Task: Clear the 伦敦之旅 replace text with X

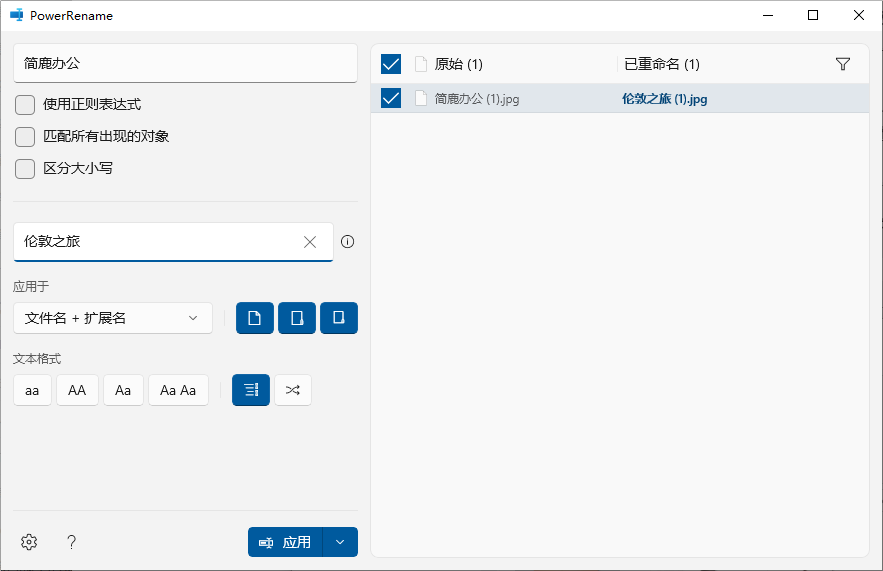Action: click(310, 242)
